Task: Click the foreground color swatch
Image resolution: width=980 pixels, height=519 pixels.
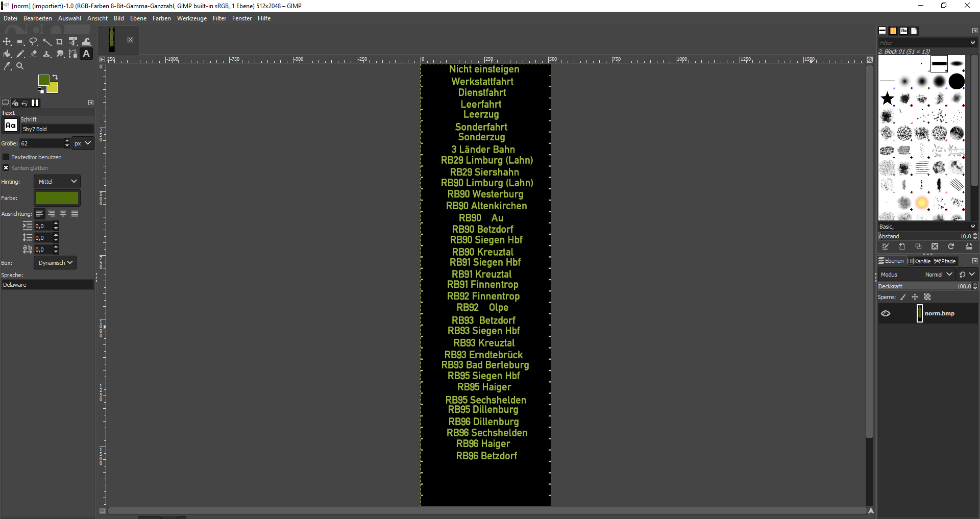Action: click(44, 80)
